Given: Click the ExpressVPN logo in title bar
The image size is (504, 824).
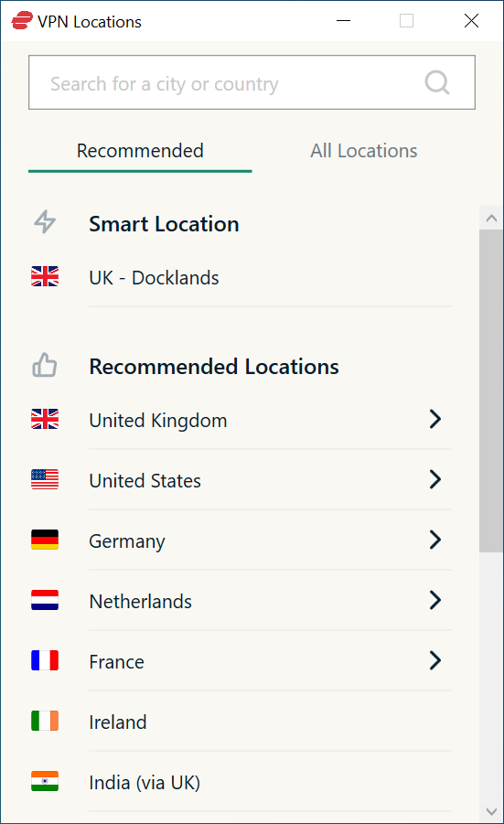Looking at the screenshot, I should coord(22,20).
